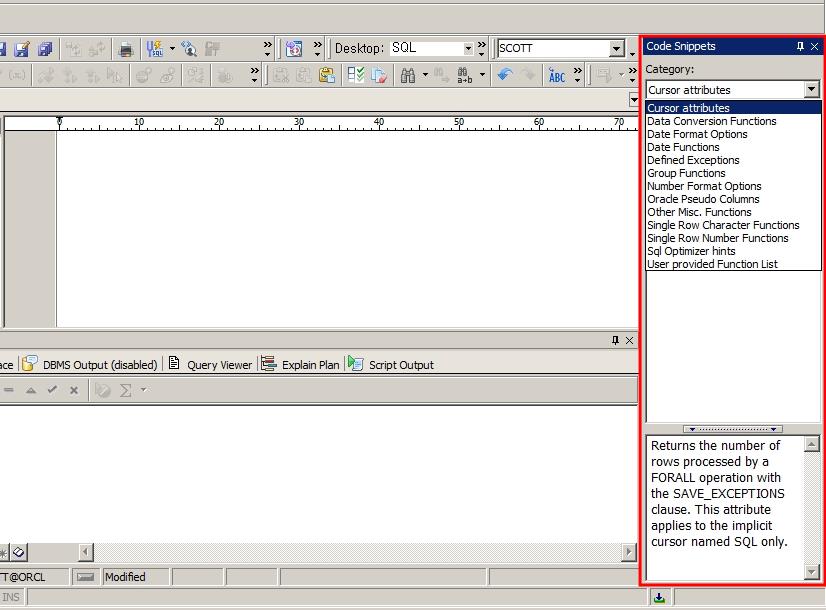
Task: Open the Desktop SQL dropdown
Action: pos(467,48)
